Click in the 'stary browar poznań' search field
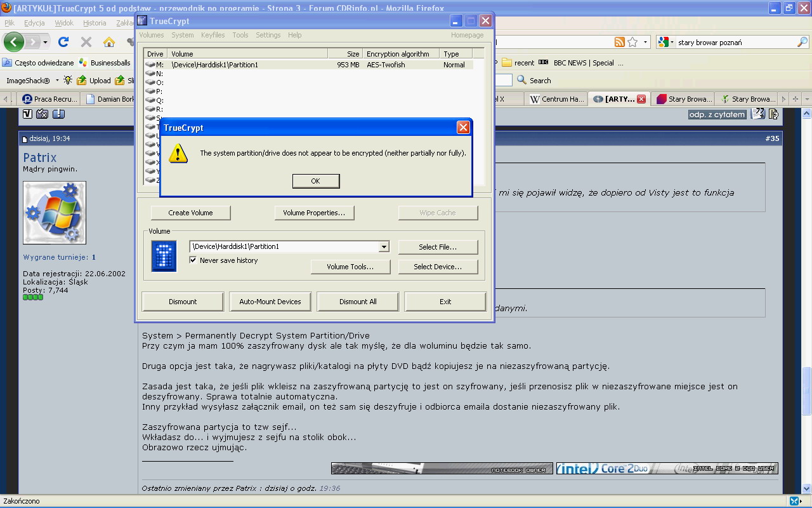 pyautogui.click(x=735, y=43)
